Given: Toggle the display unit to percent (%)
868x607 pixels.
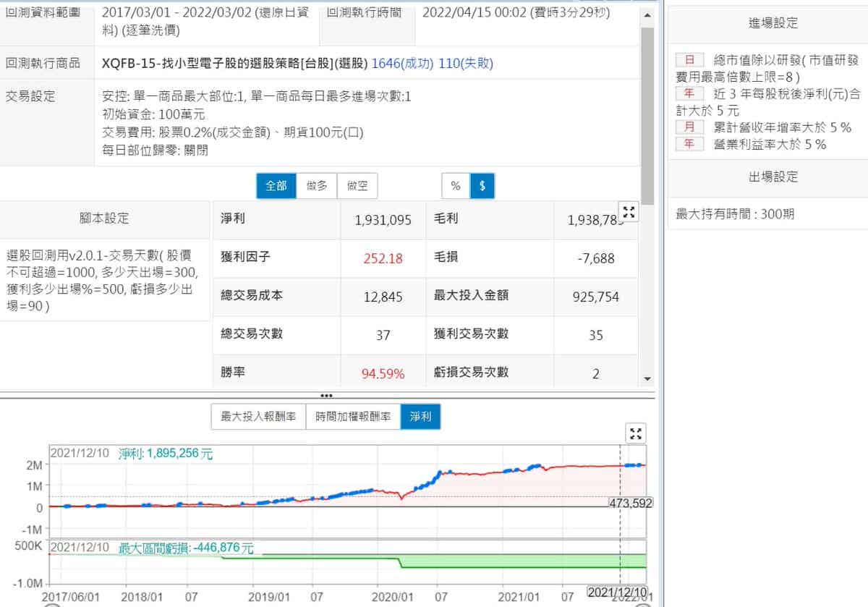Looking at the screenshot, I should (x=456, y=186).
